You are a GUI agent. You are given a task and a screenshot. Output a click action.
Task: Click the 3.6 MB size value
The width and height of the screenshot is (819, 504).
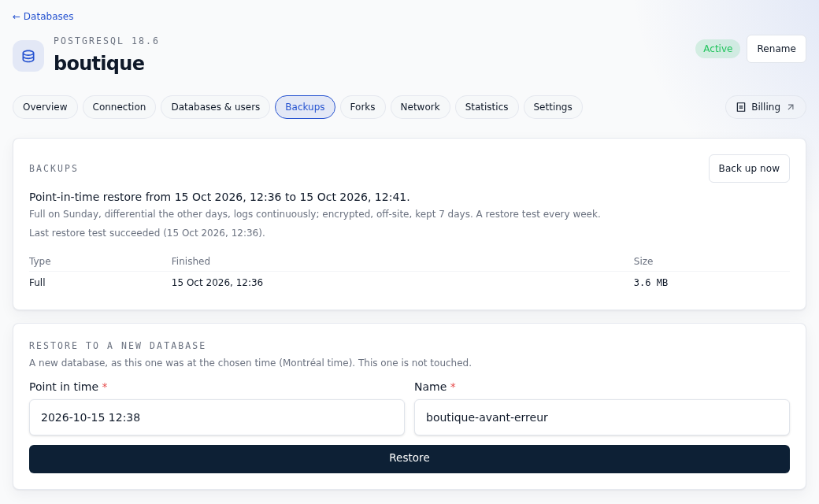click(650, 283)
